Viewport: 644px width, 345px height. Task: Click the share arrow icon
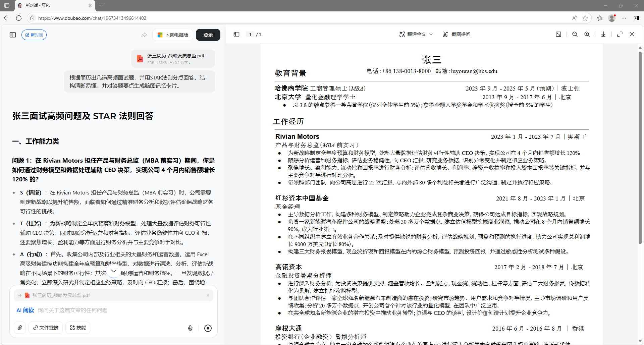point(144,35)
